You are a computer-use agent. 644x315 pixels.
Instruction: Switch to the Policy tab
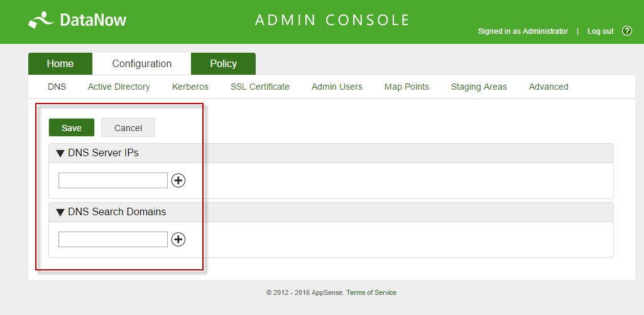224,63
